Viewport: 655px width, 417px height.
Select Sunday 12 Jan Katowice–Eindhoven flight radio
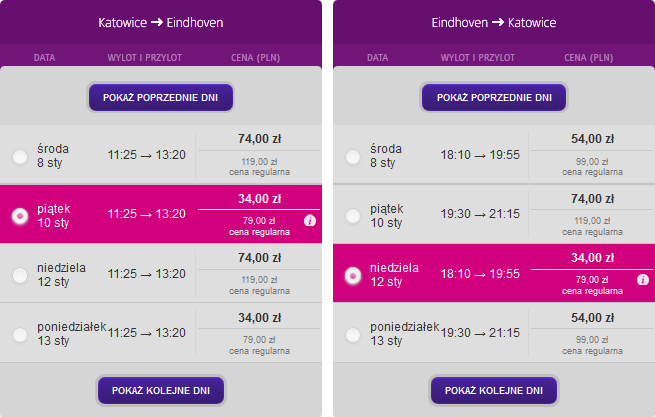20,275
